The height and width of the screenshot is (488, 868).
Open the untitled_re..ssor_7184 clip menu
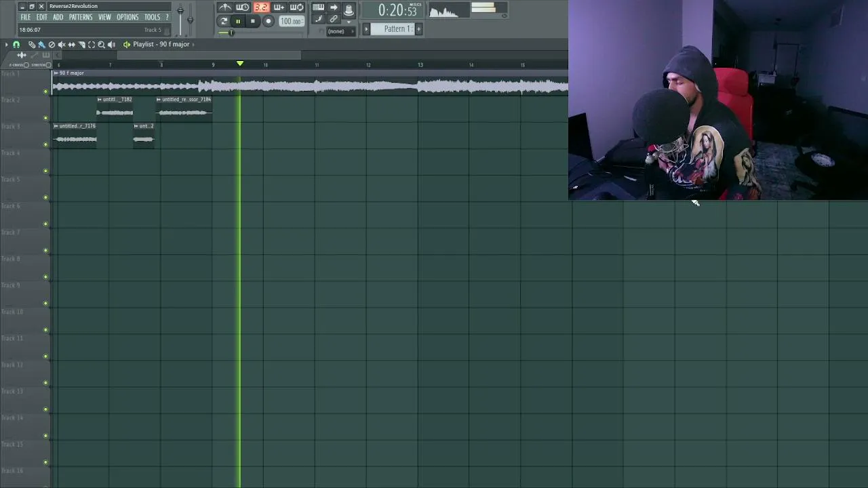[x=159, y=100]
